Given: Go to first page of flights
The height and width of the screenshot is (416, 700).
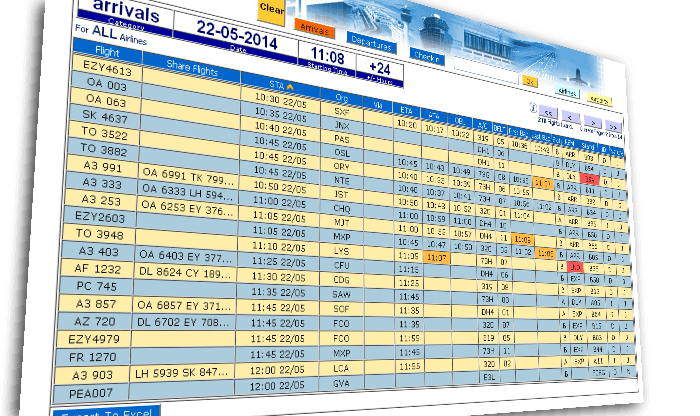Looking at the screenshot, I should (549, 110).
